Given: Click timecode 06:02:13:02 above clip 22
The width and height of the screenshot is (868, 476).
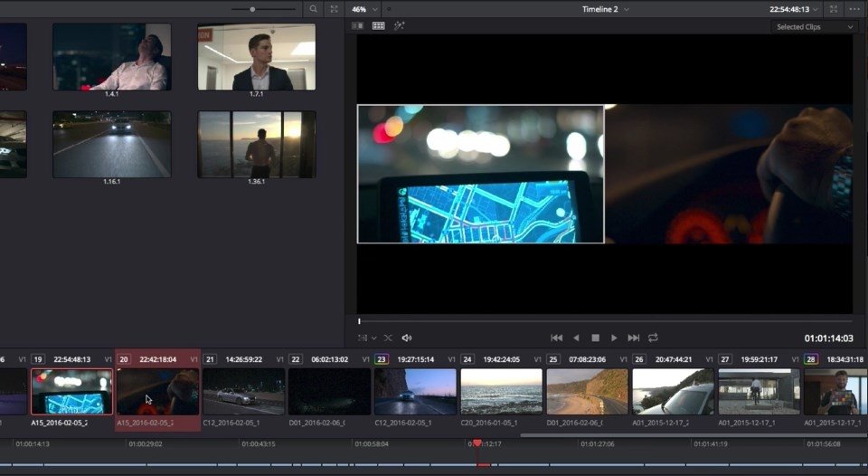Looking at the screenshot, I should 329,359.
